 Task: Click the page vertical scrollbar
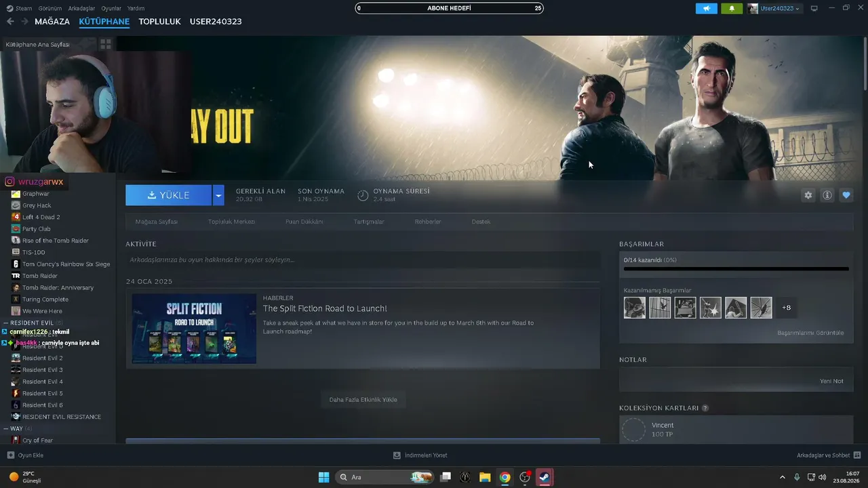click(865, 64)
